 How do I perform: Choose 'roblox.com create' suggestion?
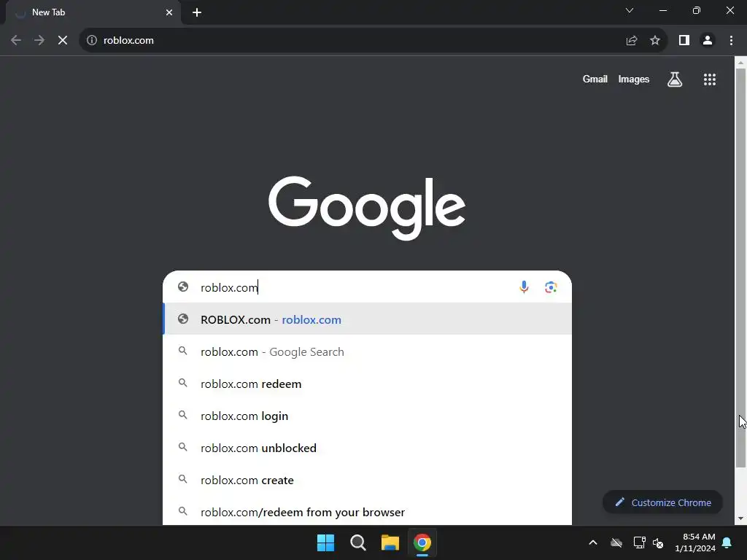click(368, 480)
